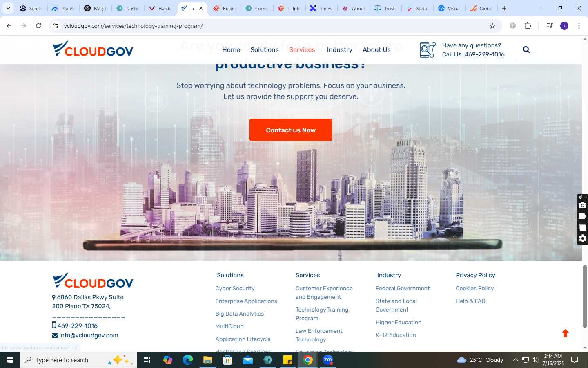The width and height of the screenshot is (588, 368).
Task: Open the Federal Government link
Action: click(x=403, y=288)
